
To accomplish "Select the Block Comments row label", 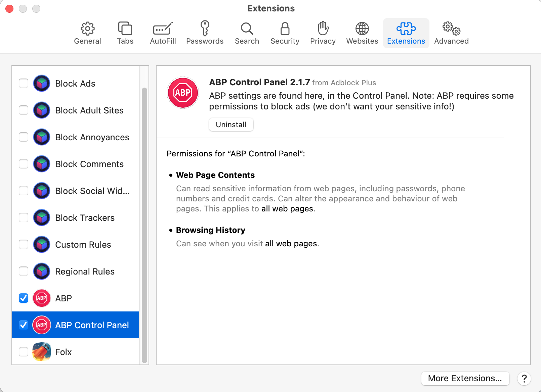I will click(x=89, y=164).
